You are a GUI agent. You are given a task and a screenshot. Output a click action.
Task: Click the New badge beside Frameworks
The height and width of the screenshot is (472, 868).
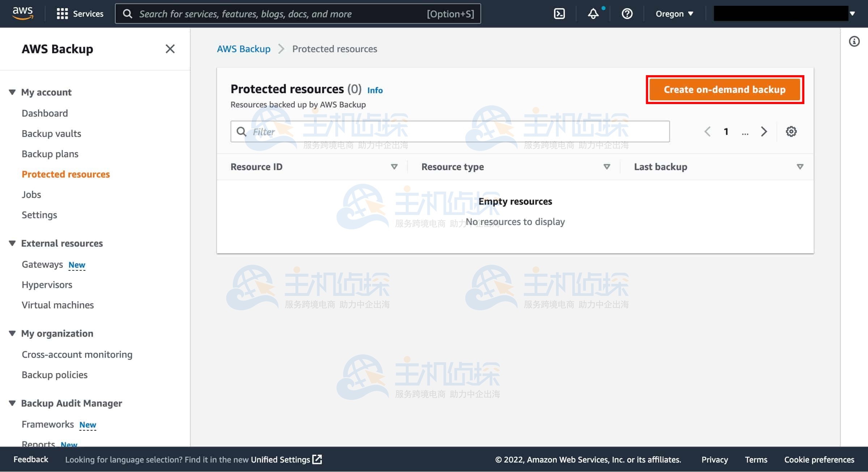(88, 425)
